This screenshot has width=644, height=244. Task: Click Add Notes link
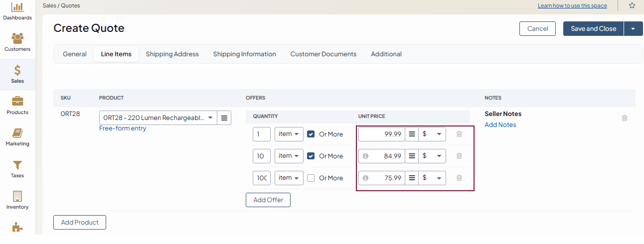point(500,125)
